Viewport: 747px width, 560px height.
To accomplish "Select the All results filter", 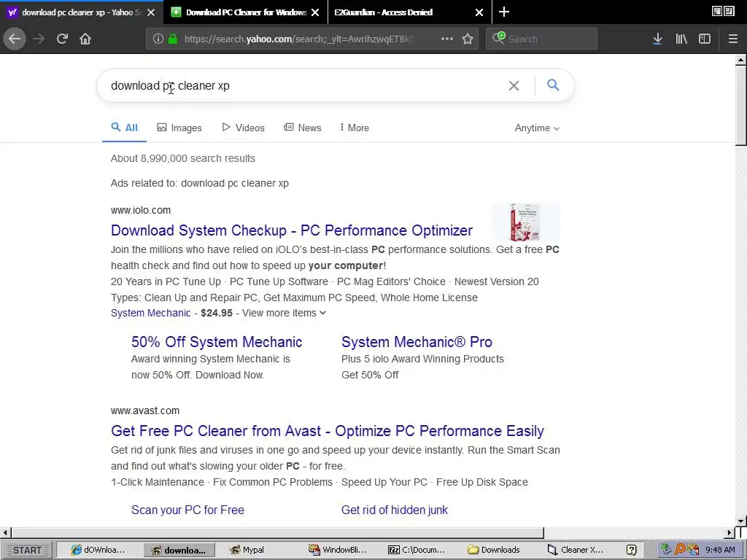I will pyautogui.click(x=124, y=128).
